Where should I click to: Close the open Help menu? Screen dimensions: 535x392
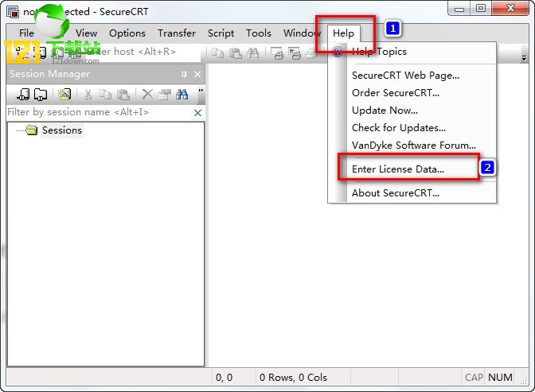coord(343,33)
